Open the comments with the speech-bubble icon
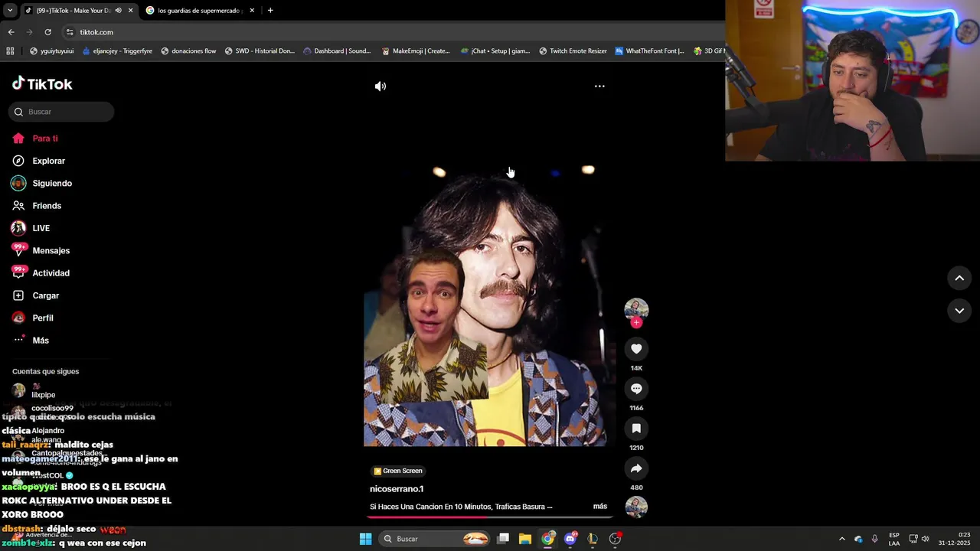This screenshot has width=980, height=551. [636, 389]
